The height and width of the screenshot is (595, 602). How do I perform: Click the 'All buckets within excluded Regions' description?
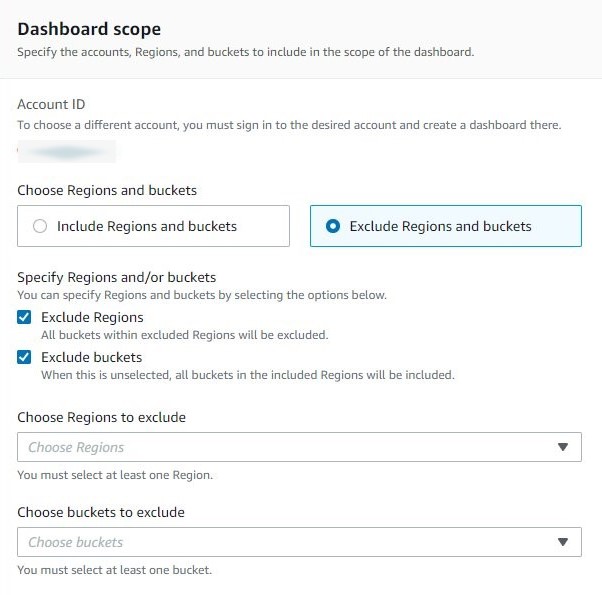184,335
